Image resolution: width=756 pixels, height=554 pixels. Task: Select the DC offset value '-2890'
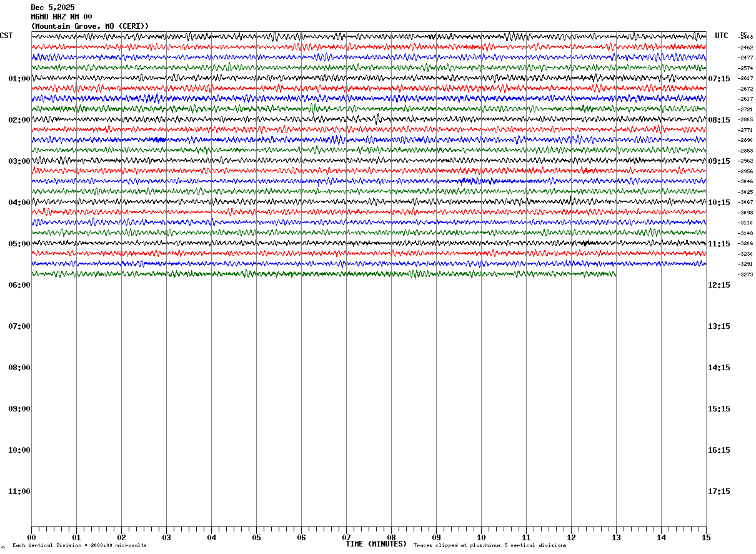745,140
